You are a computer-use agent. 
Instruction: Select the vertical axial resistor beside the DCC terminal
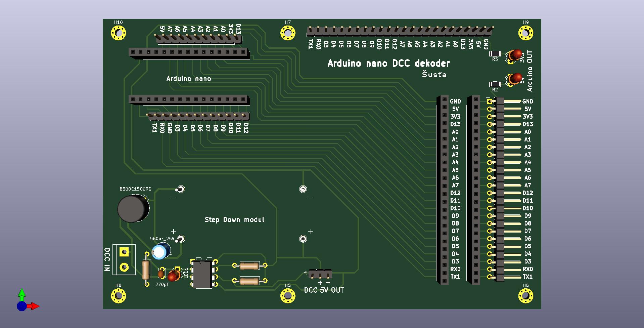tap(146, 270)
